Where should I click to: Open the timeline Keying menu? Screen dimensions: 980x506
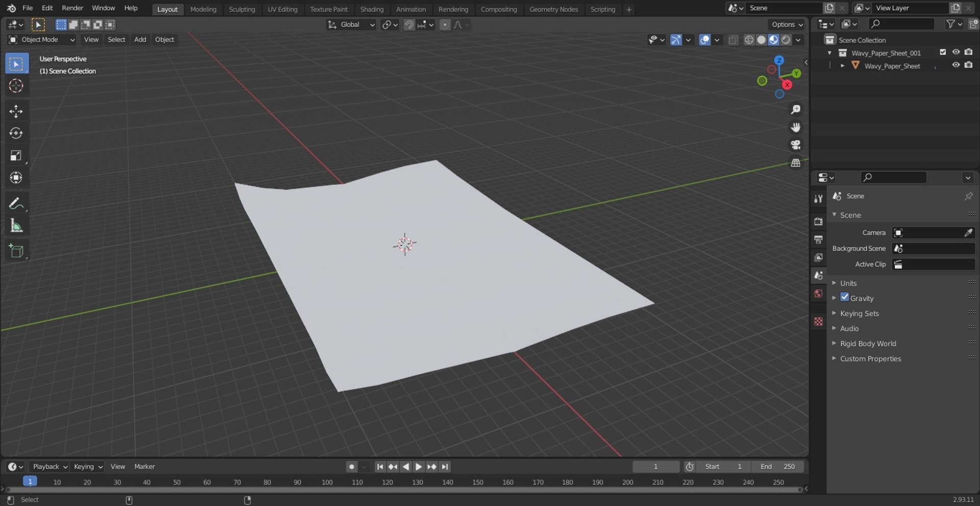(x=88, y=467)
